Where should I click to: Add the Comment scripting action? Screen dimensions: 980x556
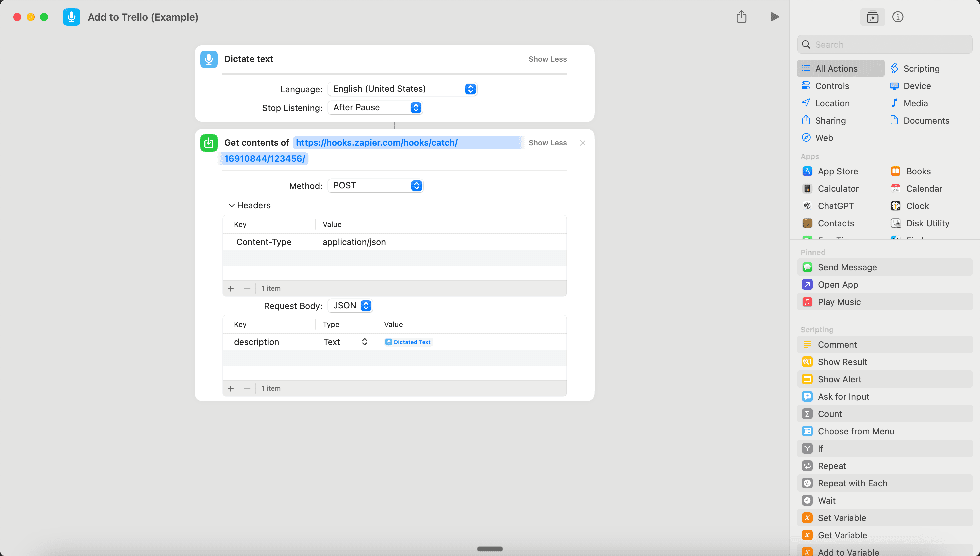pyautogui.click(x=885, y=344)
